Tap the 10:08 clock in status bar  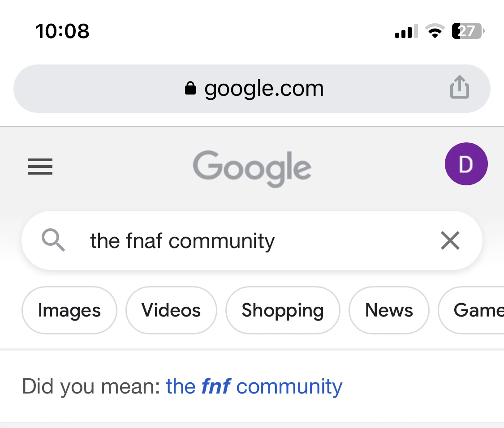click(x=62, y=31)
